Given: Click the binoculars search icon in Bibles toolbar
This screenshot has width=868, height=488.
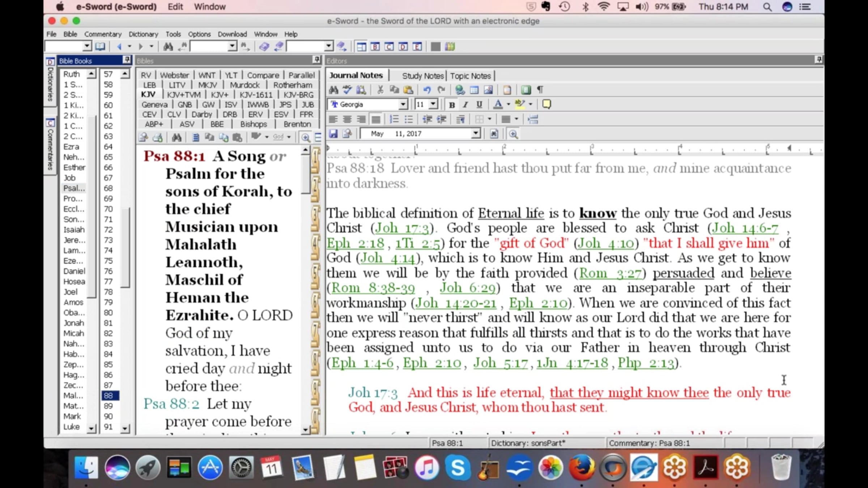Looking at the screenshot, I should coord(176,138).
